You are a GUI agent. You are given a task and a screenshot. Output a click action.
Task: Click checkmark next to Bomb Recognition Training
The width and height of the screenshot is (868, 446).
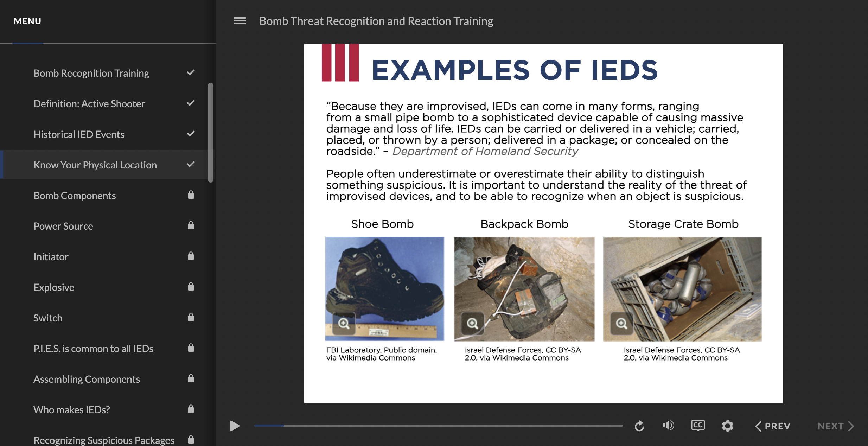point(191,73)
